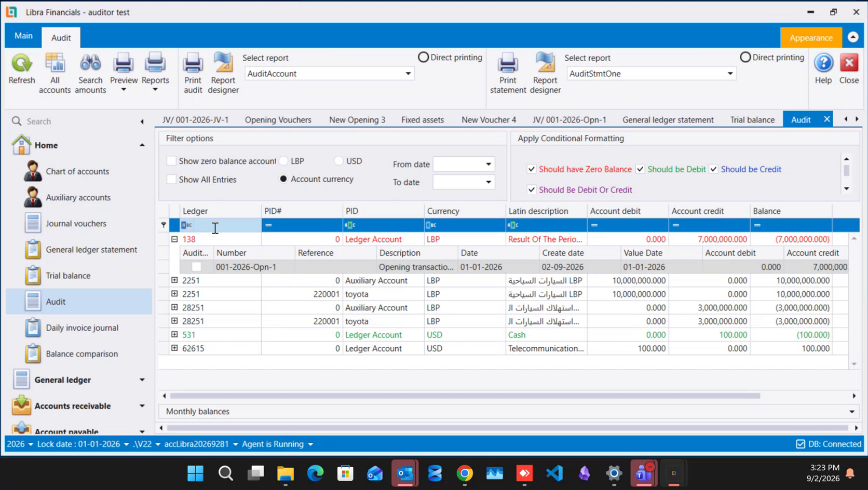Tick the audit checkbox for 001-2026-Opn-1
Screen dimensions: 868x490
point(196,267)
